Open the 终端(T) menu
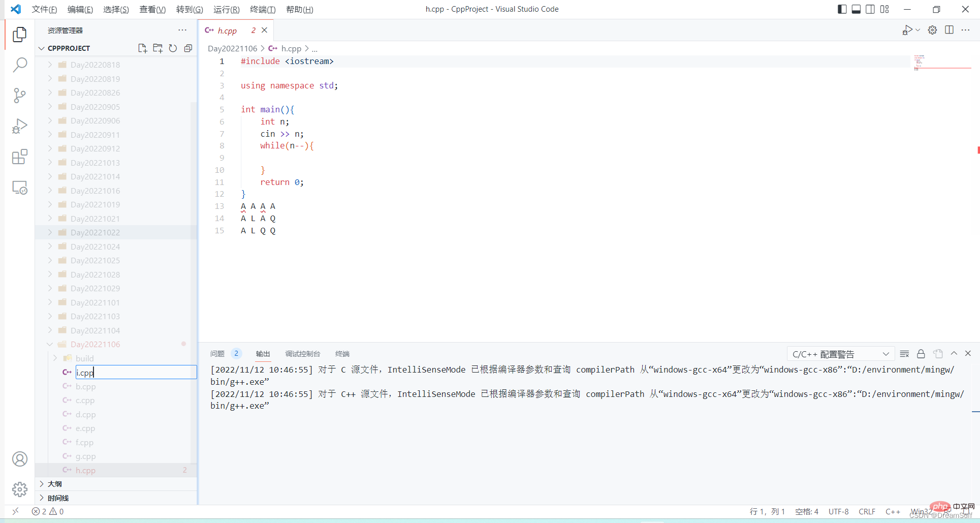Screen dimensions: 980x523 coord(263,9)
